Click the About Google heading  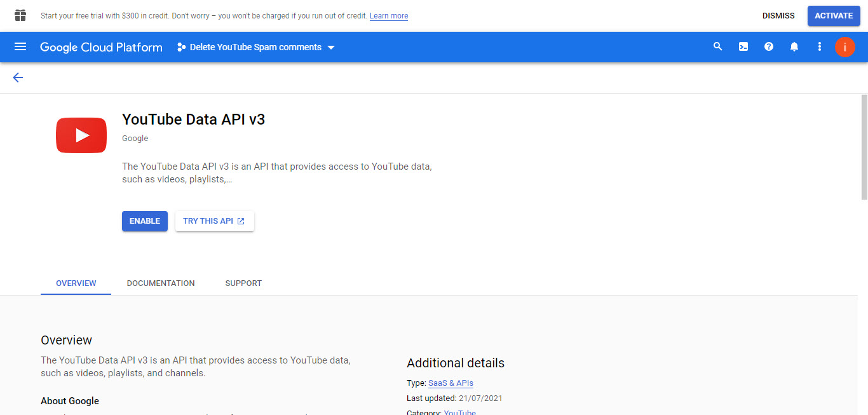click(70, 401)
